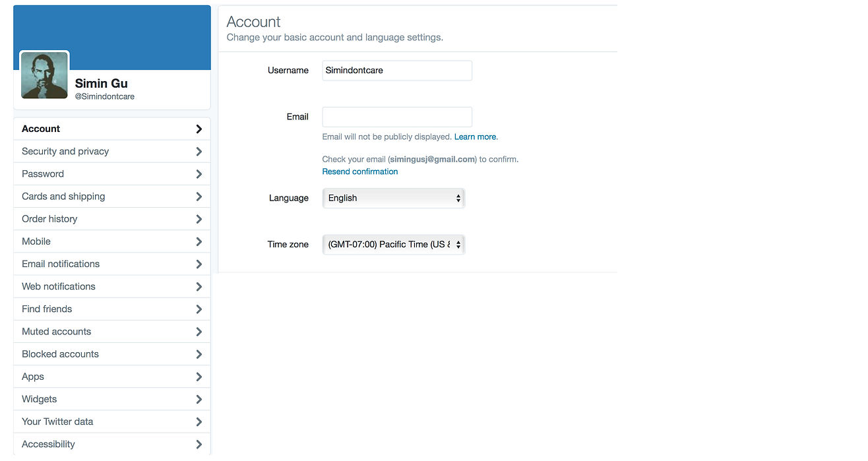View Order history
The width and height of the screenshot is (868, 461).
coord(112,218)
